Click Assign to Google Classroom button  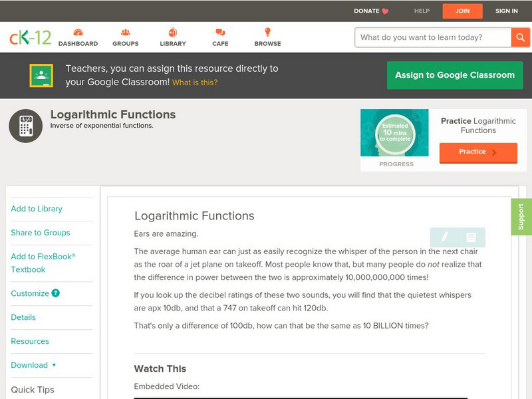click(x=455, y=75)
